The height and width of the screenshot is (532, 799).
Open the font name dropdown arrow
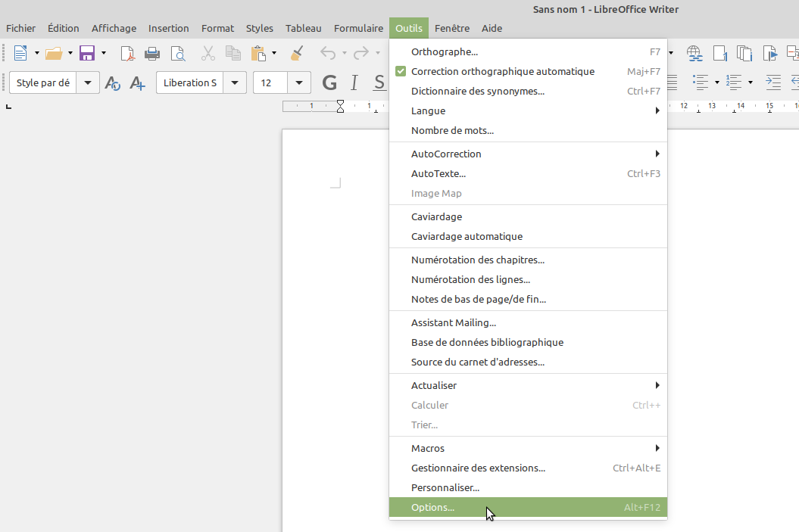(x=236, y=82)
